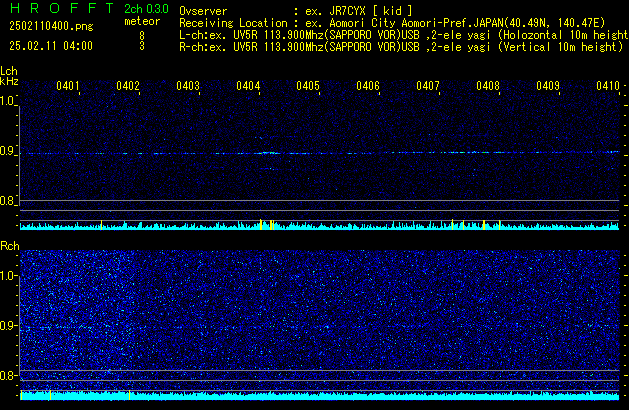Click the 0403 time tick label
629x410 pixels.
[188, 86]
